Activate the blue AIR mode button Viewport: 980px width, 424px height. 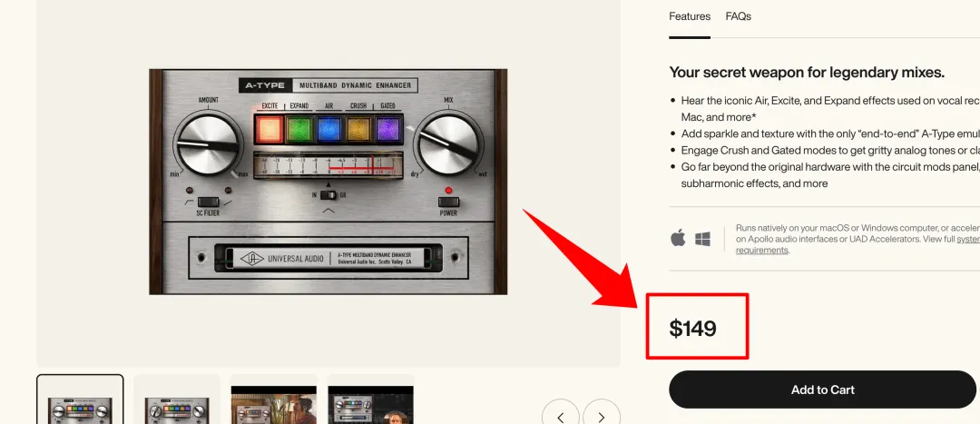pos(328,130)
